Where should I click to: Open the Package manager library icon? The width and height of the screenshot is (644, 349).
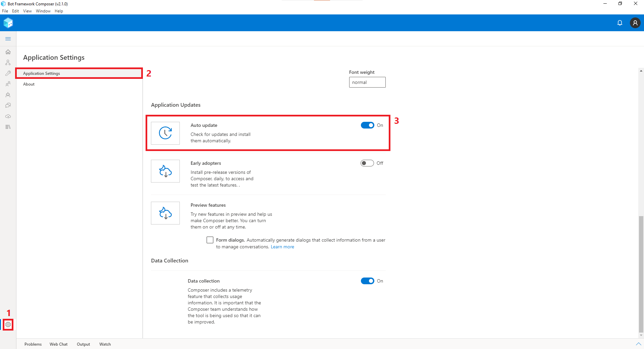(8, 127)
